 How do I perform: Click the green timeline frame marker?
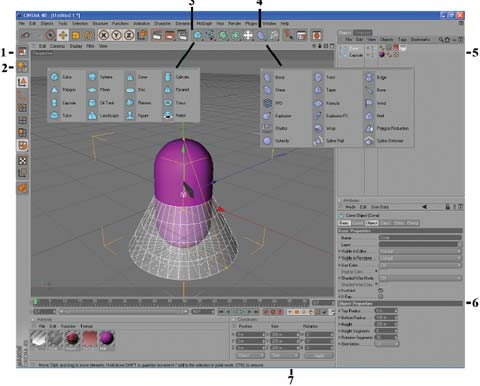click(x=35, y=302)
